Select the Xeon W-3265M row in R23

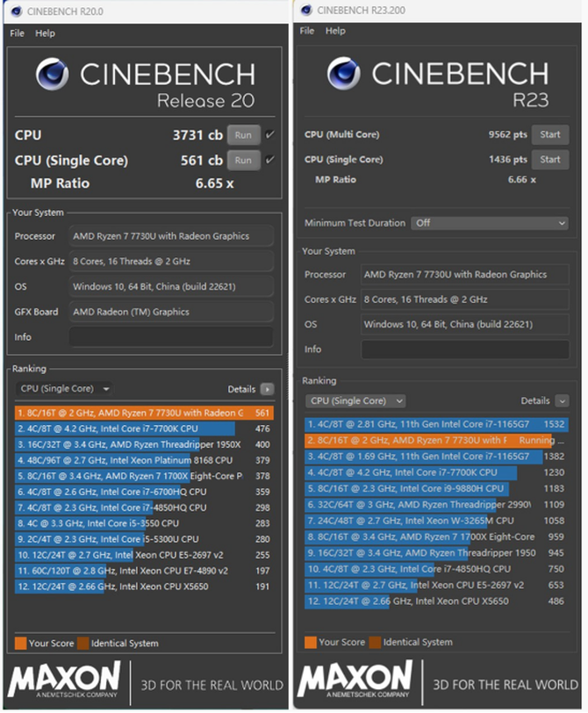[x=436, y=521]
